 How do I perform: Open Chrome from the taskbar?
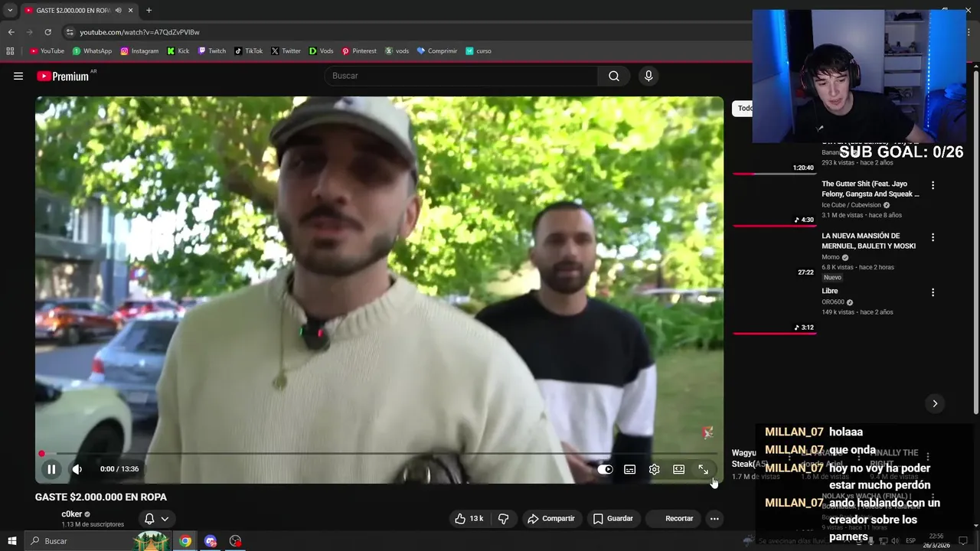coord(185,541)
